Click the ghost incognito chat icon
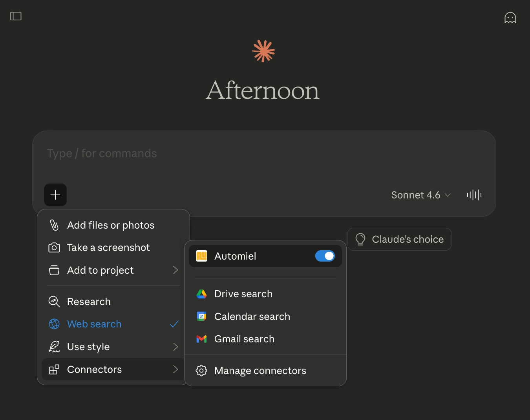Viewport: 530px width, 420px height. (510, 18)
